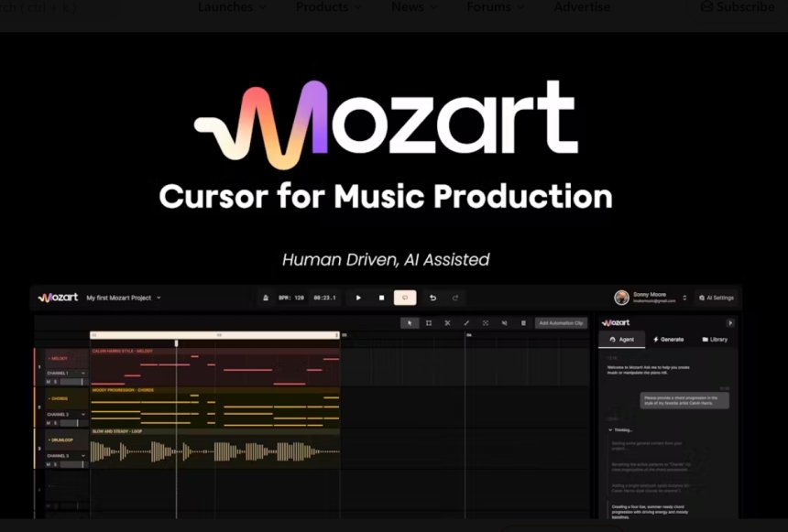Collapse the Thinking section

[x=620, y=430]
